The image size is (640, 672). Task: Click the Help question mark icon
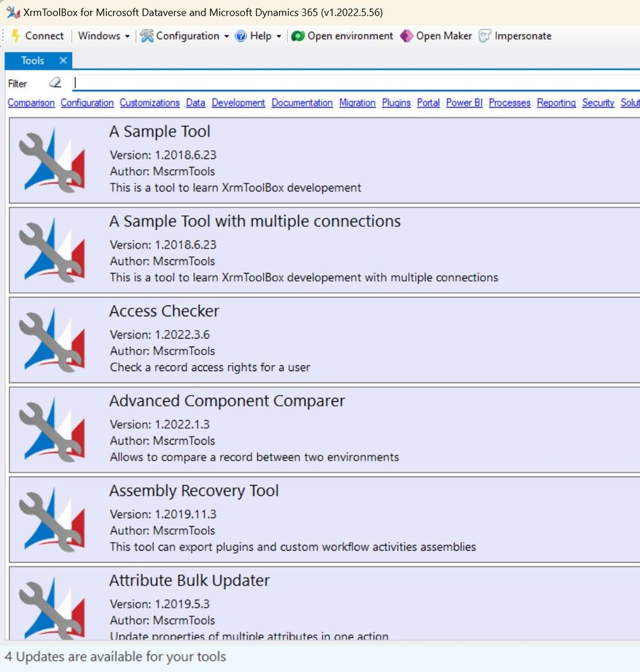(x=241, y=36)
